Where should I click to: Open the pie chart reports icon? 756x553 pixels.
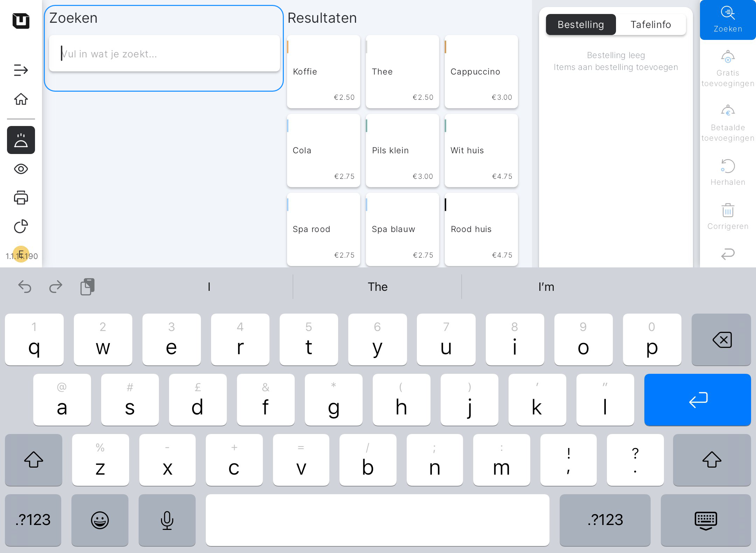point(21,226)
